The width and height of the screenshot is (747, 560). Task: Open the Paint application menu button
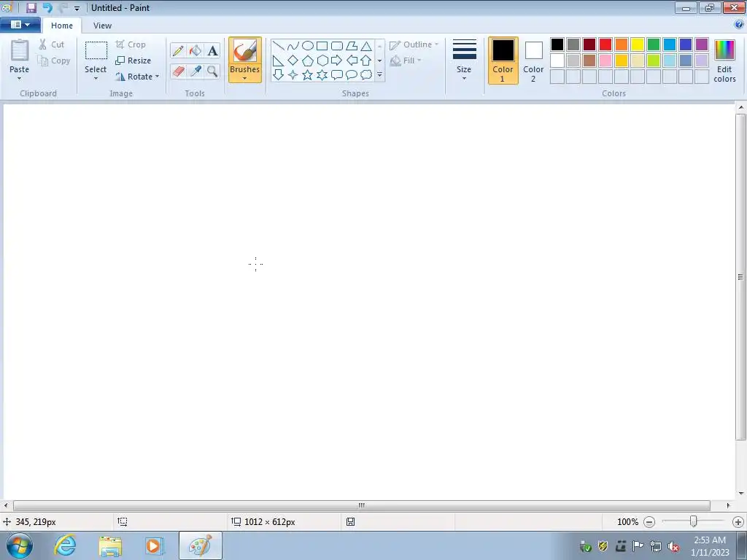[x=20, y=25]
